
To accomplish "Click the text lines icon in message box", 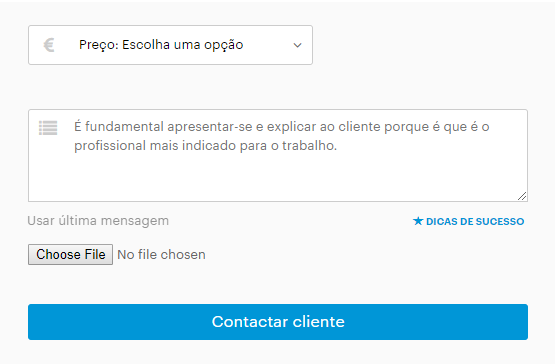I will pyautogui.click(x=48, y=128).
